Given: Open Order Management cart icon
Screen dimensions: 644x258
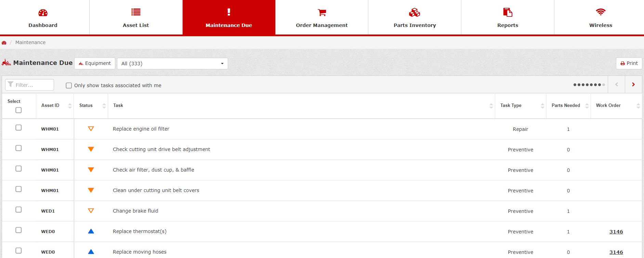Looking at the screenshot, I should [321, 13].
